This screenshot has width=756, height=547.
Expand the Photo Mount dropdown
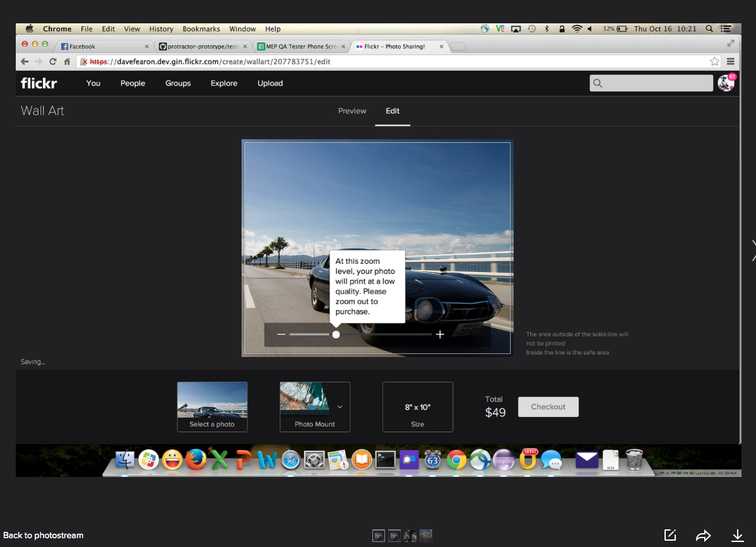pos(340,407)
